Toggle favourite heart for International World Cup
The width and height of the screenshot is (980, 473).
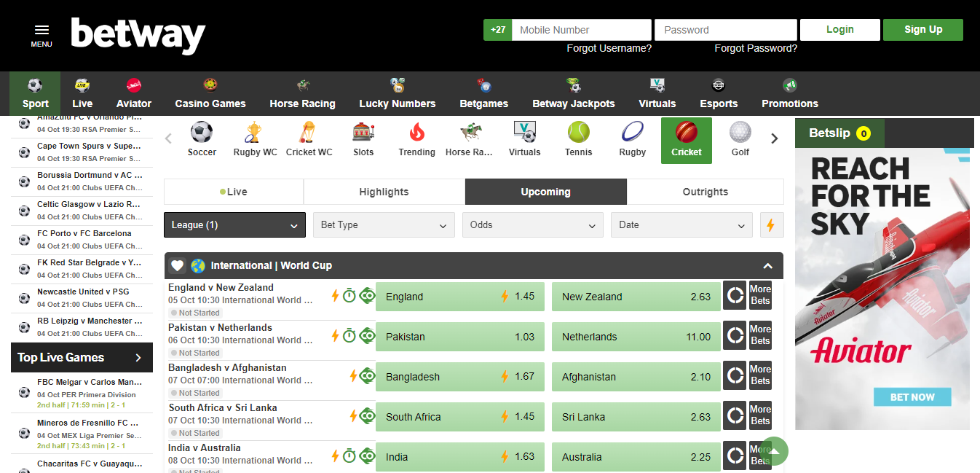178,266
